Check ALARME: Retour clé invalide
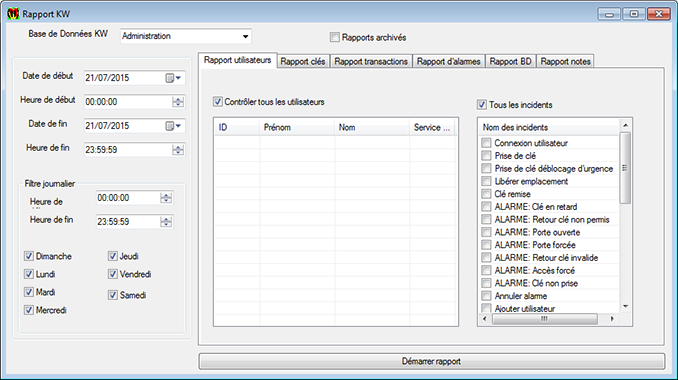This screenshot has width=678, height=380. coord(486,258)
